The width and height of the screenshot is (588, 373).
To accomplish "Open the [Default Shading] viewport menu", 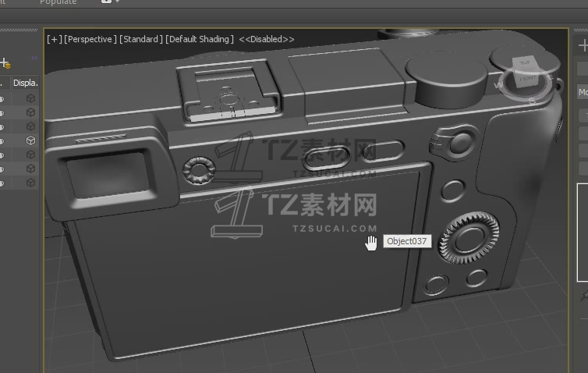I will click(200, 39).
